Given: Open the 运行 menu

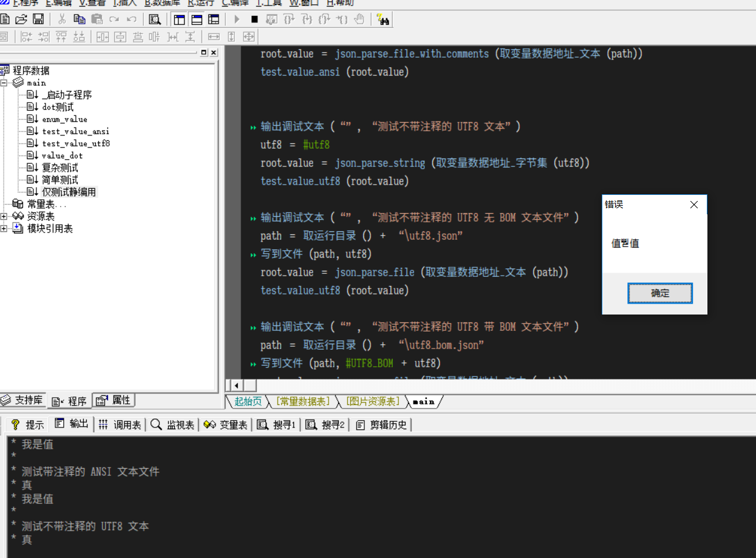Looking at the screenshot, I should [x=201, y=3].
